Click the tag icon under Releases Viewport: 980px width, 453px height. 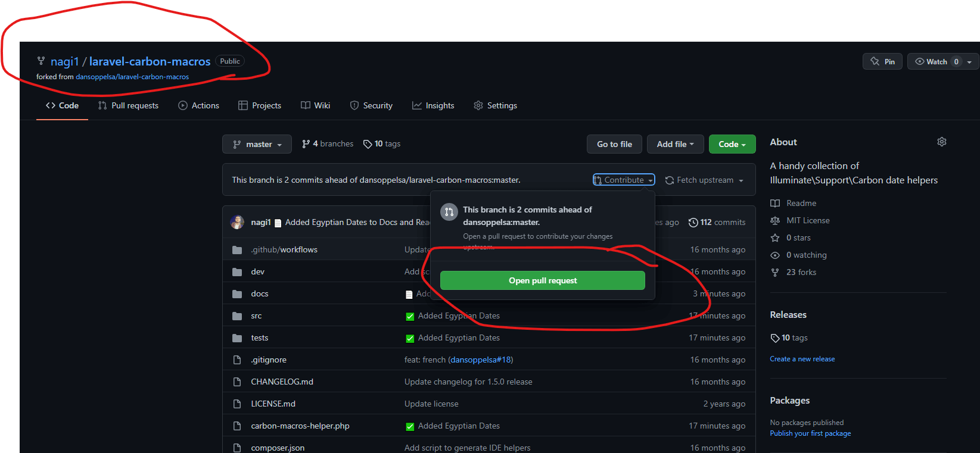775,338
